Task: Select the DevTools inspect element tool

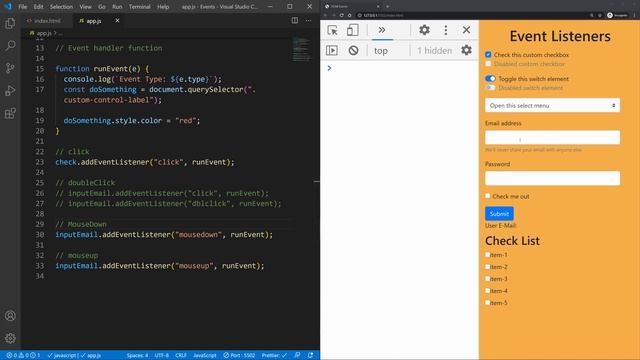Action: 332,30
